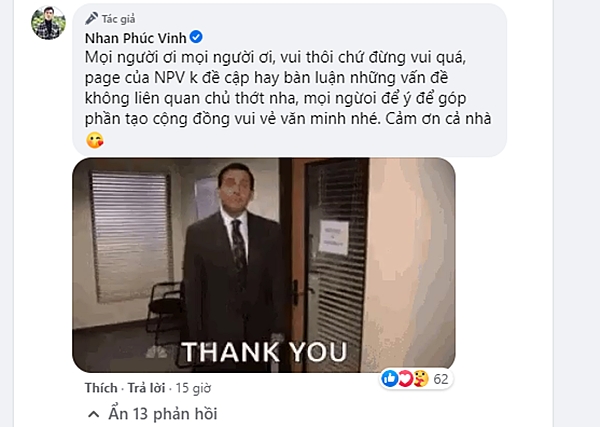Viewport: 600px width, 427px height.
Task: Click the Tác giả author label
Action: click(x=118, y=19)
